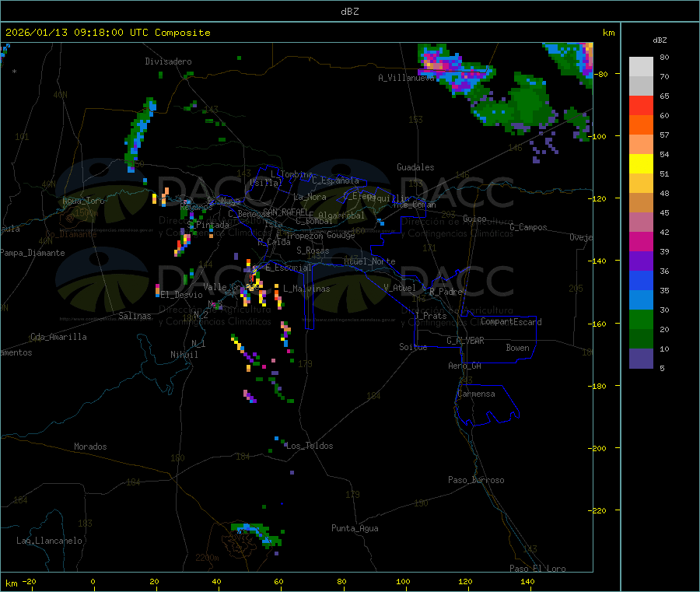The height and width of the screenshot is (592, 700).
Task: Click the Pampa_Diamante map label
Action: (33, 253)
